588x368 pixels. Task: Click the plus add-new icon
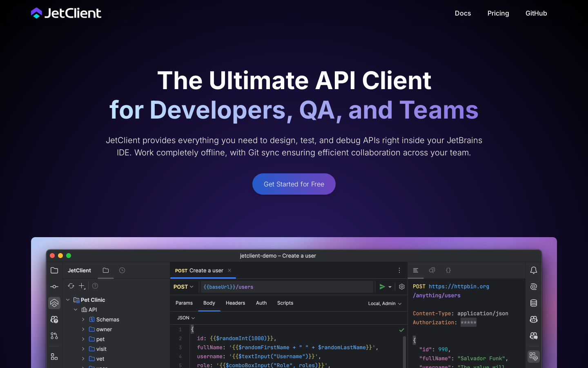tap(82, 286)
